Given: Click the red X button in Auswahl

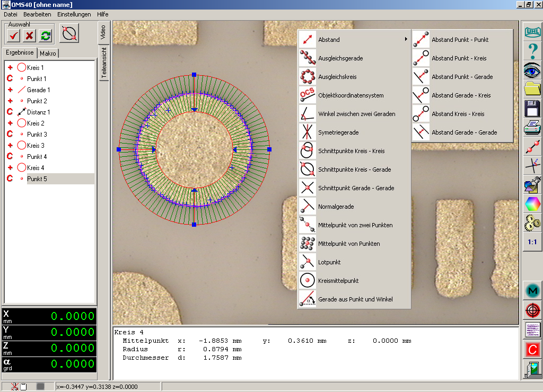Looking at the screenshot, I should pyautogui.click(x=30, y=35).
